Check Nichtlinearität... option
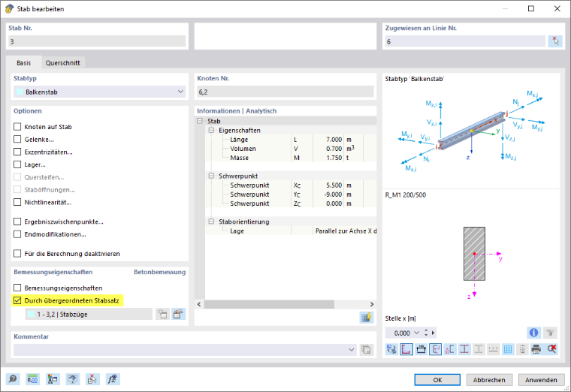Viewport: 571px width, 392px height. tap(17, 202)
